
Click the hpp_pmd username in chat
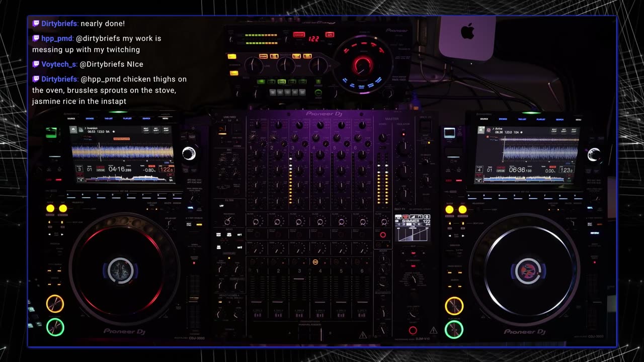58,38
